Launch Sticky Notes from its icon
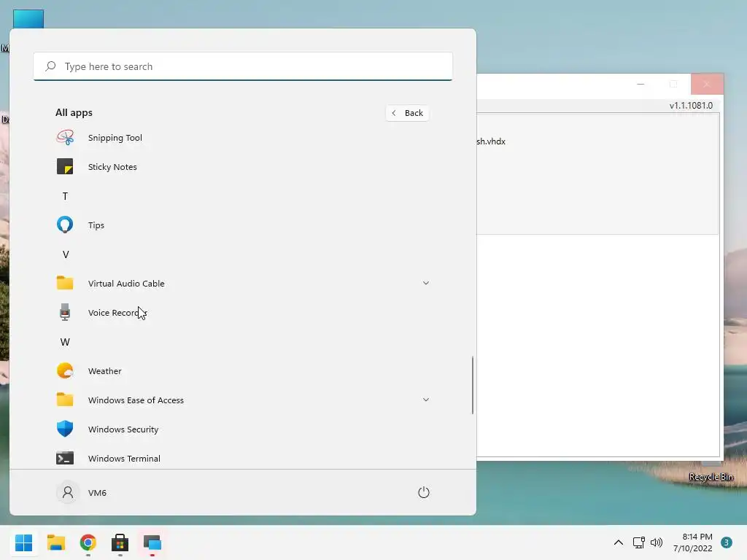The height and width of the screenshot is (560, 747). 65,167
